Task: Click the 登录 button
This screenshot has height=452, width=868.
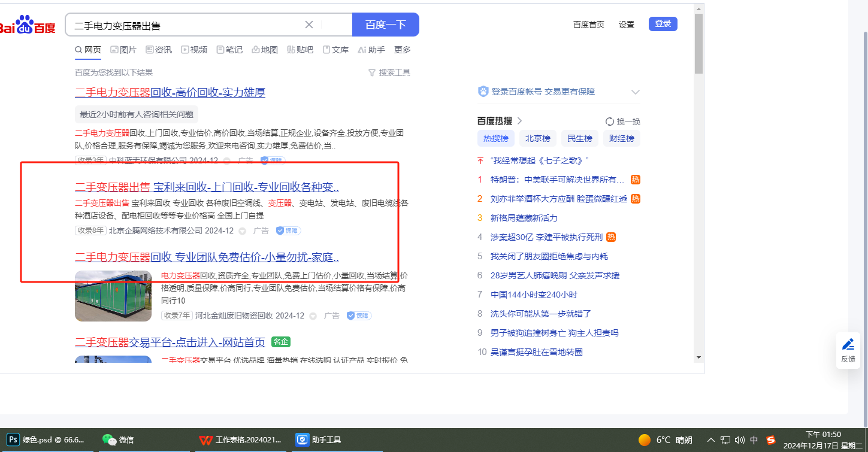Action: click(x=663, y=24)
